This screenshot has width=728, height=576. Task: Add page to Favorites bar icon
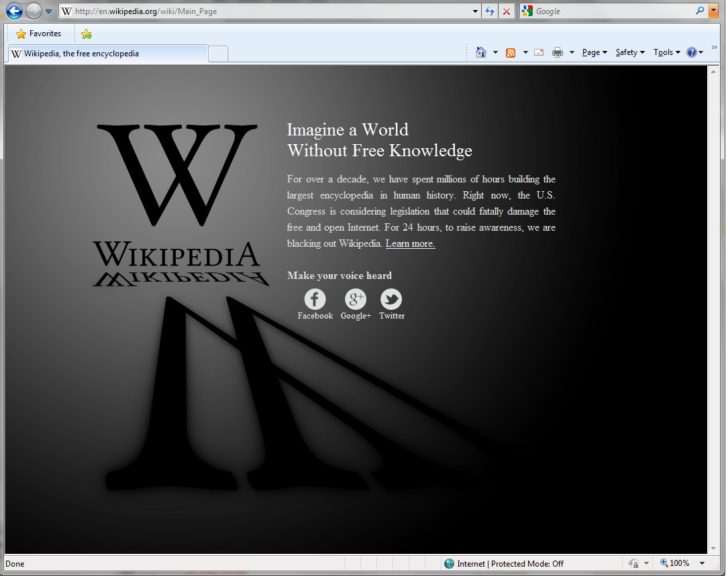87,34
